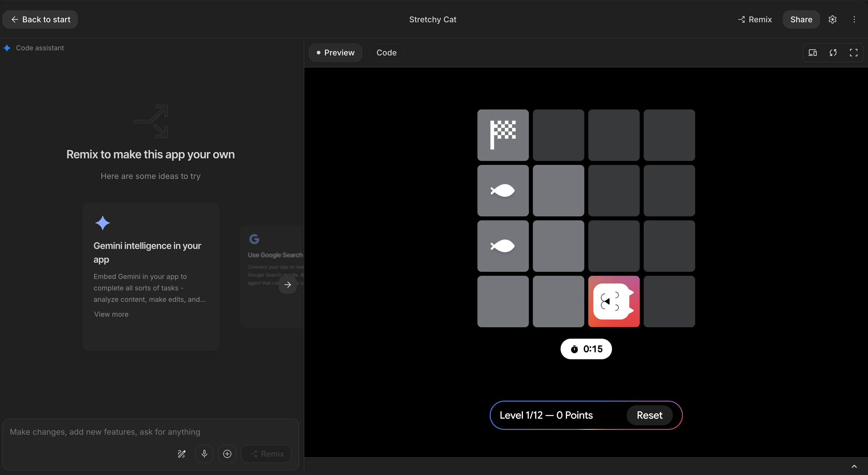868x475 pixels.
Task: Click the Share button
Action: pos(801,19)
